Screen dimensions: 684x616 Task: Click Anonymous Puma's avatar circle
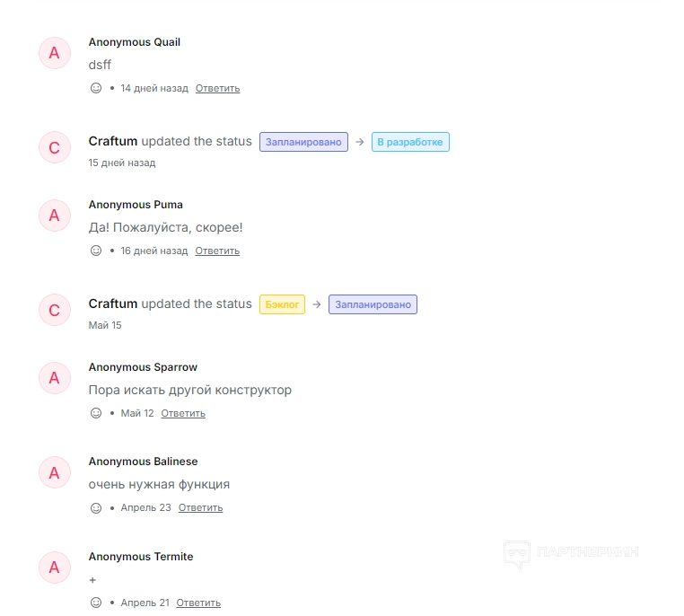[x=54, y=216]
